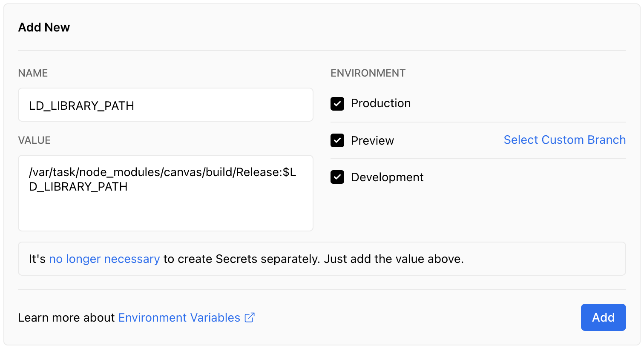This screenshot has width=644, height=348.
Task: Click the external link icon beside Environment Variables
Action: [x=250, y=317]
